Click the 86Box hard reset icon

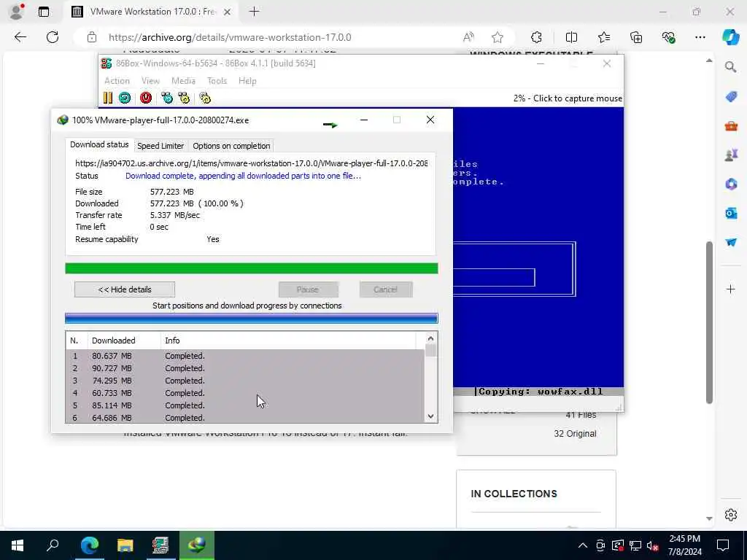[x=125, y=98]
